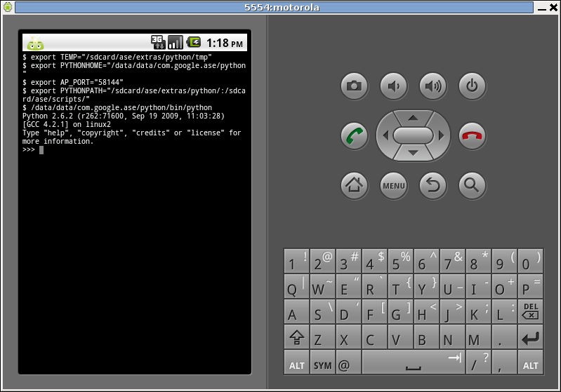This screenshot has height=392, width=561.
Task: Click the Y key
Action: (426, 286)
